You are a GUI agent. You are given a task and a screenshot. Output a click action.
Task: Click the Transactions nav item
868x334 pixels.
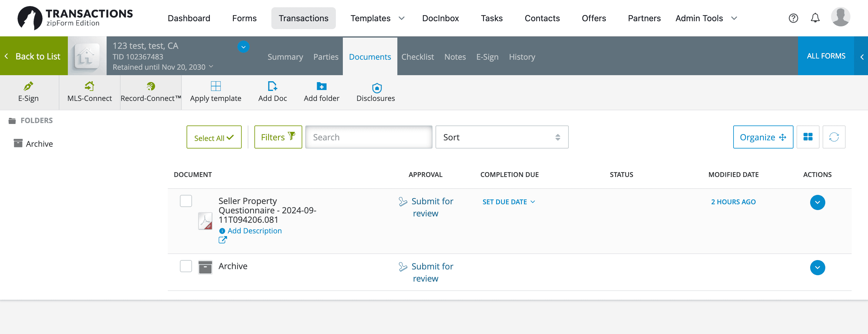[303, 18]
